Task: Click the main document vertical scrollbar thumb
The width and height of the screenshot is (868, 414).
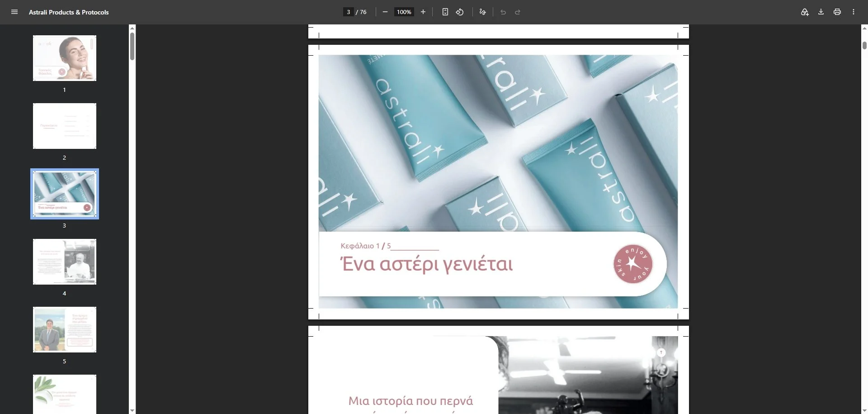Action: [x=864, y=45]
